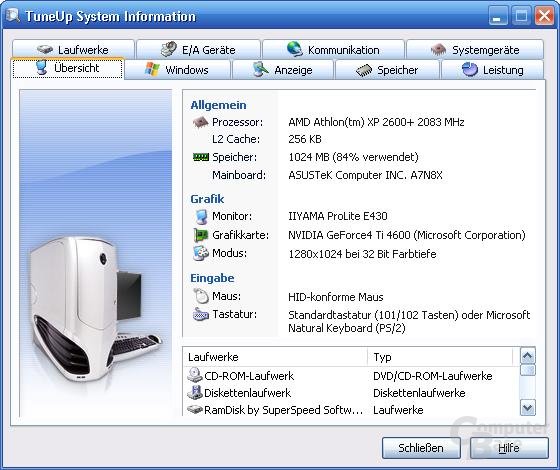Viewport: 560px width, 470px height.
Task: Open the Leistung tab
Action: (492, 69)
